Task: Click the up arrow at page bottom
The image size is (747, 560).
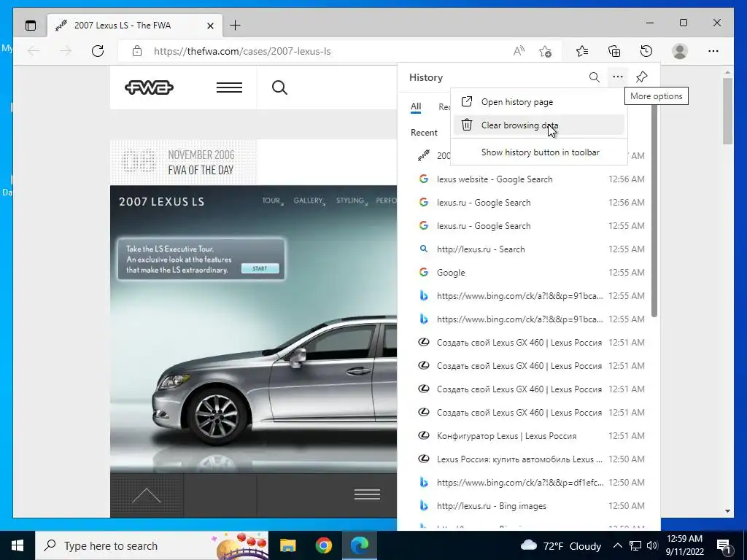Action: (x=146, y=495)
